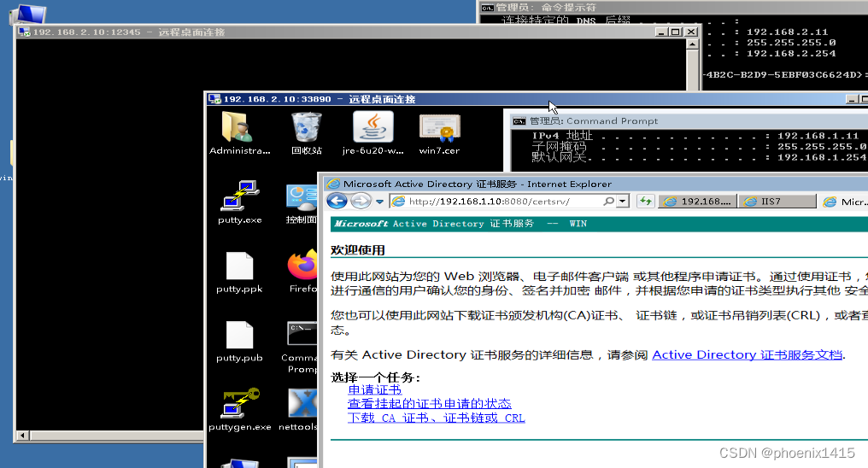This screenshot has width=868, height=468.
Task: Select the nettools desktop icon
Action: tap(300, 409)
